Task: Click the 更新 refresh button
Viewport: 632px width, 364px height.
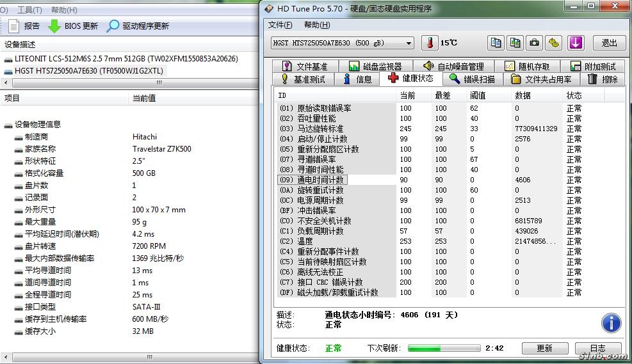Action: pyautogui.click(x=545, y=348)
